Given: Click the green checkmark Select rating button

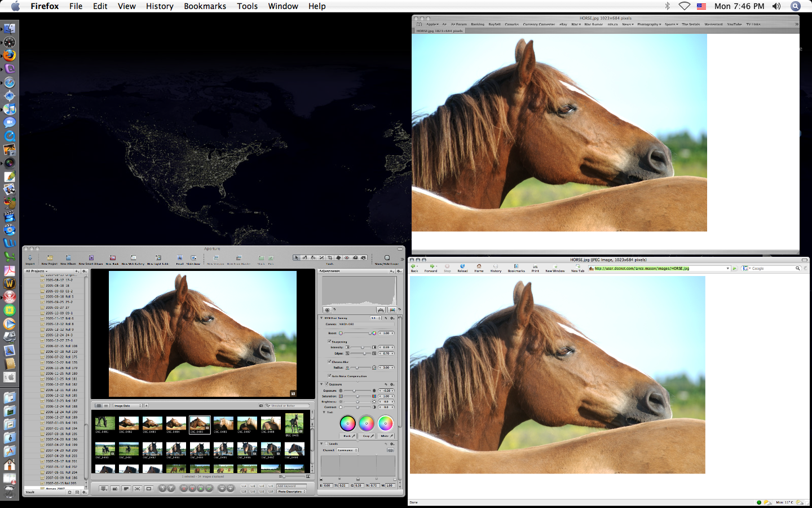Looking at the screenshot, I should coord(209,488).
